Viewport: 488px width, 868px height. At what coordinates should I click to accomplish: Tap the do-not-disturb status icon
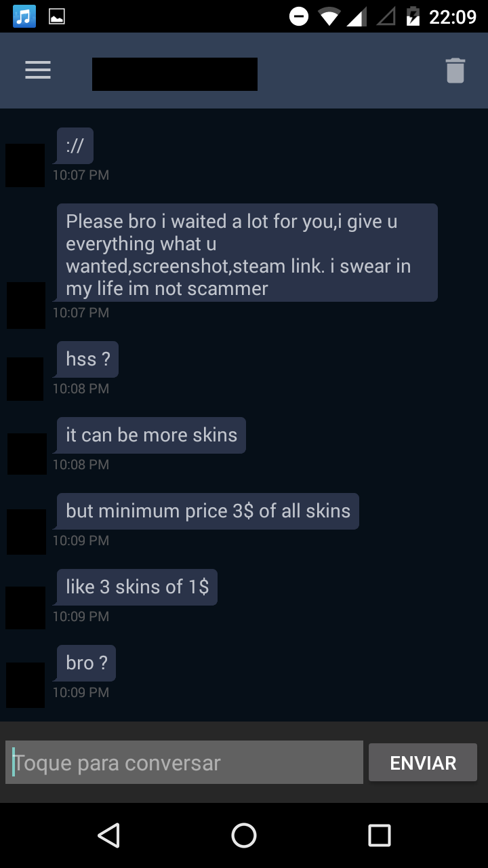click(299, 16)
